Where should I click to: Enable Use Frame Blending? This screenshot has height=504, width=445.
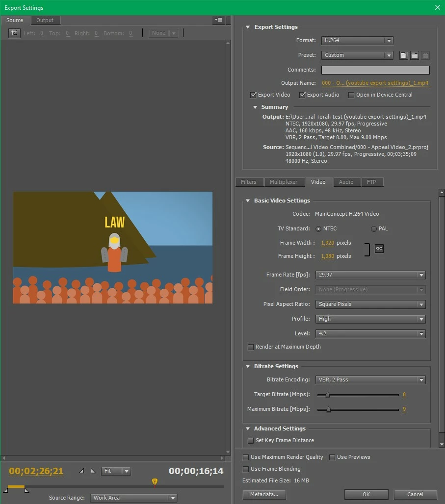pos(246,469)
